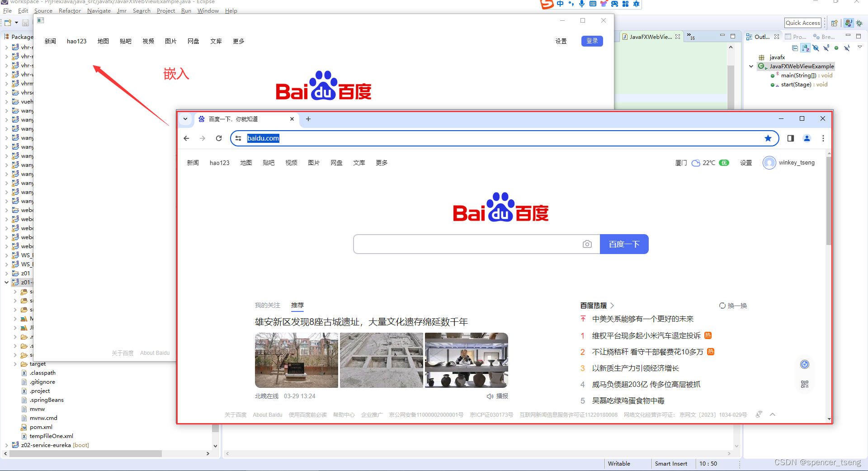Expand z02-service-eureka project

click(6, 445)
